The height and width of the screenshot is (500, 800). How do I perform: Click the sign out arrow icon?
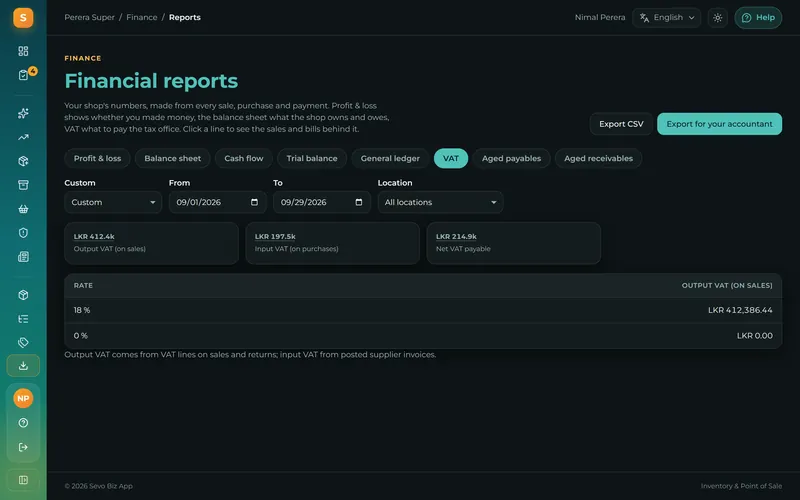(23, 447)
